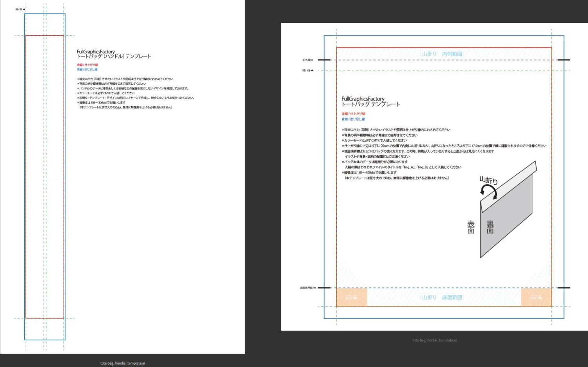The width and height of the screenshot is (588, 367).
Task: Click the tote bag_hontai_template.ai file label
Action: pyautogui.click(x=434, y=340)
